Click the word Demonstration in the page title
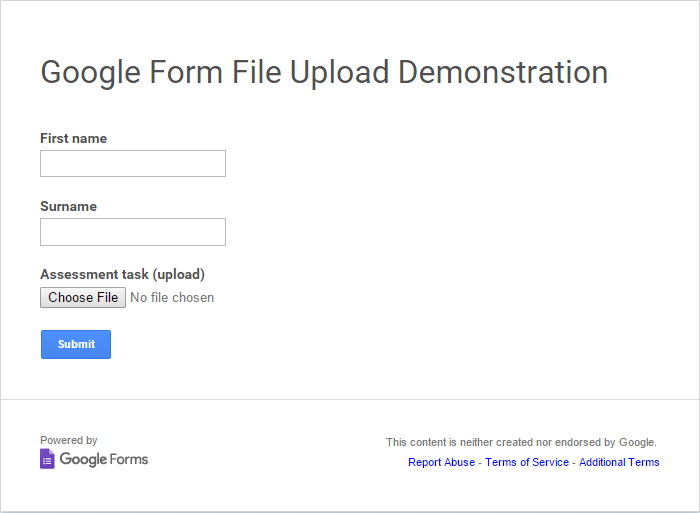The image size is (700, 513). coord(503,72)
